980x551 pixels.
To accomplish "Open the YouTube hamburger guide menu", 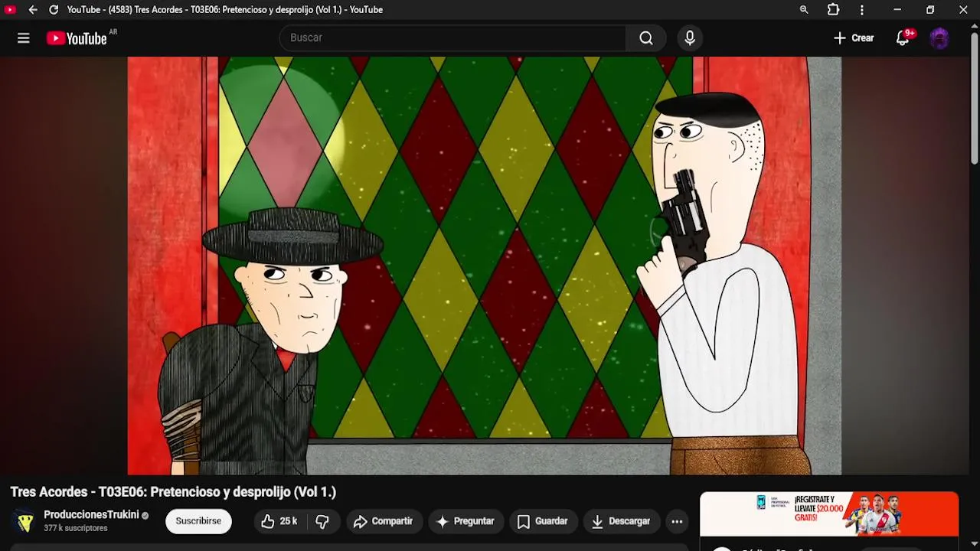I will [24, 38].
